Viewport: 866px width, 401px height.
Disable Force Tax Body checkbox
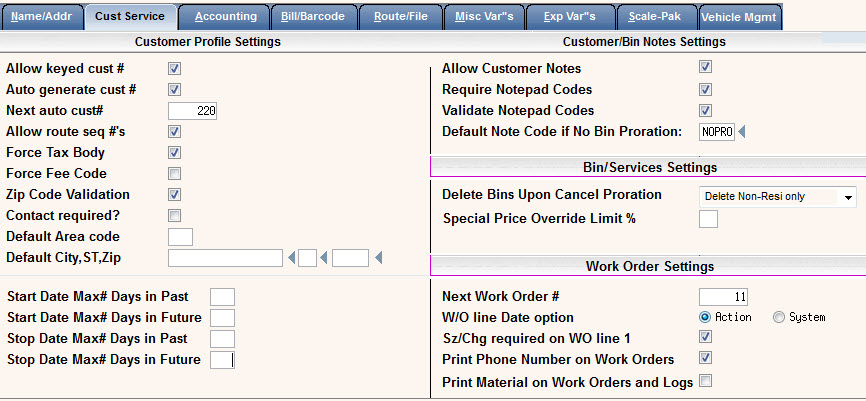click(x=175, y=152)
